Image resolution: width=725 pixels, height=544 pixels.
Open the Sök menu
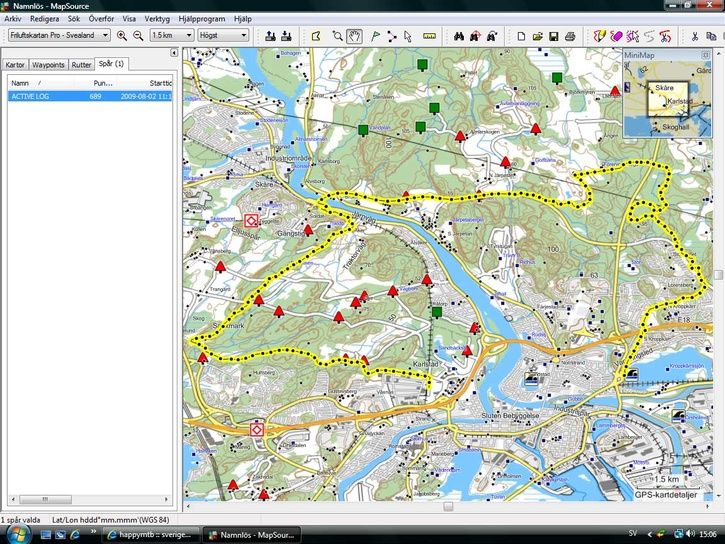(74, 19)
